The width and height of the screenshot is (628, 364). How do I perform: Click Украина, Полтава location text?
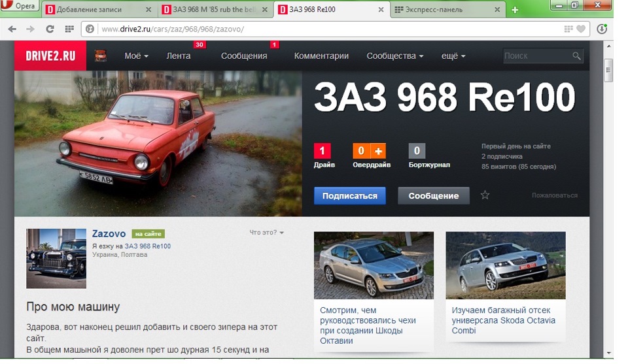120,254
